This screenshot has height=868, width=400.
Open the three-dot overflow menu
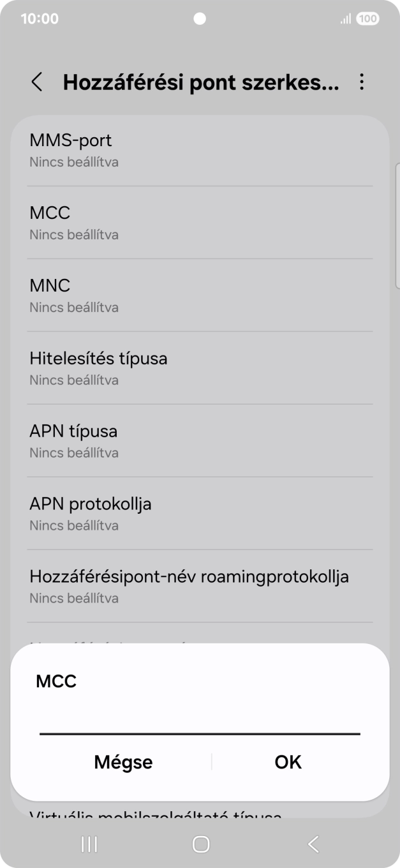pyautogui.click(x=362, y=83)
